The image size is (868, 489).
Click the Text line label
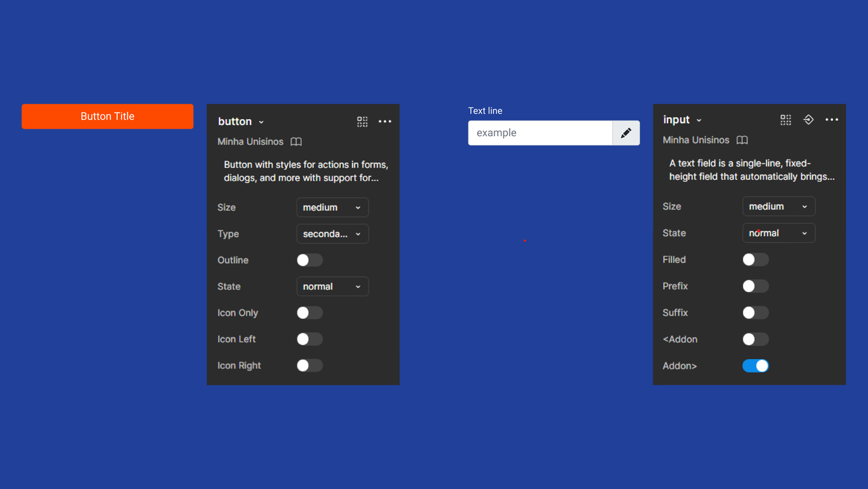485,111
